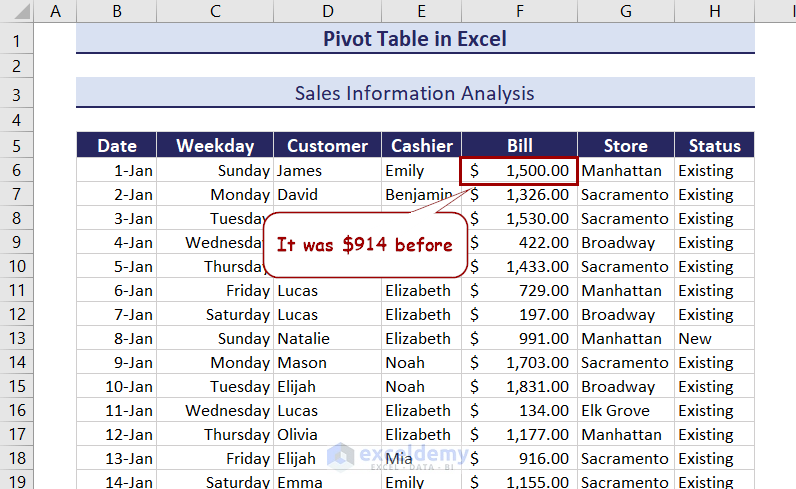The image size is (796, 489).
Task: Select column F header
Action: pyautogui.click(x=519, y=12)
